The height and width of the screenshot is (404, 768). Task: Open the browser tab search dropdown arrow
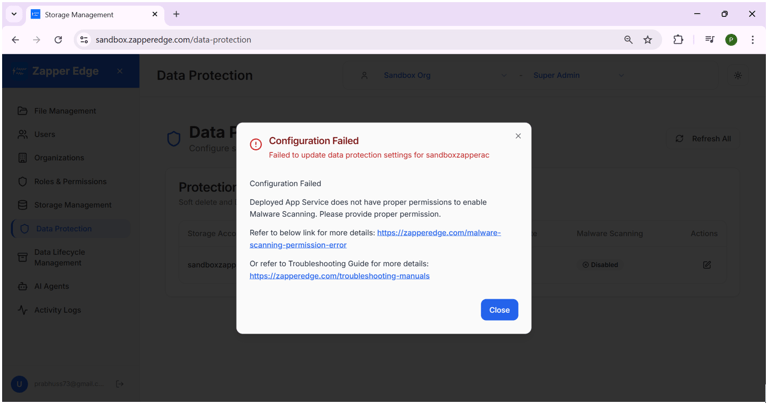(x=14, y=14)
